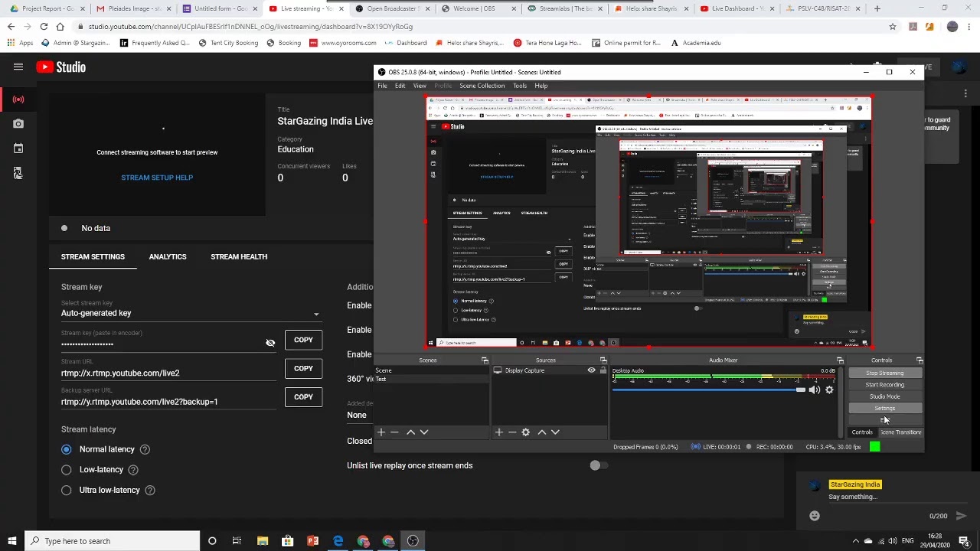Image resolution: width=980 pixels, height=551 pixels.
Task: Bookmark this page with the star icon
Action: coord(893,26)
